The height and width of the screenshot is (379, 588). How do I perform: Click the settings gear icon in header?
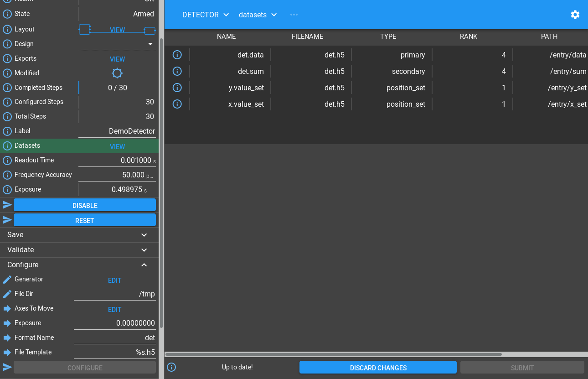coord(575,15)
